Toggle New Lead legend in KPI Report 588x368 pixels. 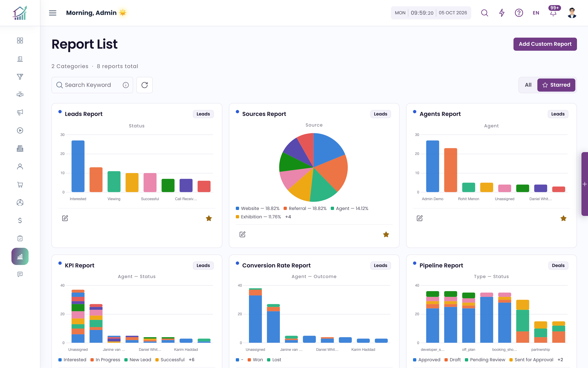pyautogui.click(x=138, y=359)
